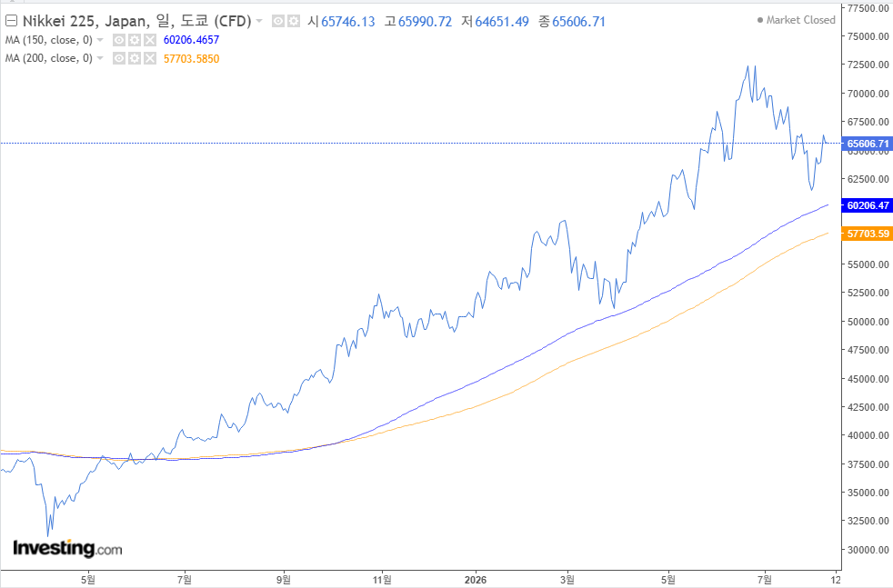Click the blue MA value 60206.4657
Image resolution: width=893 pixels, height=588 pixels.
point(191,40)
